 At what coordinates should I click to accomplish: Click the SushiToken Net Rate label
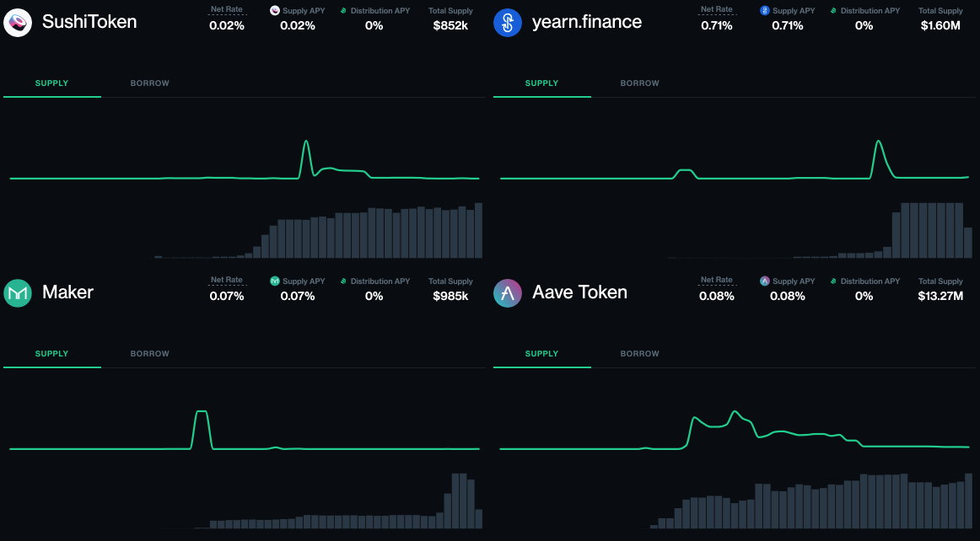coord(226,9)
